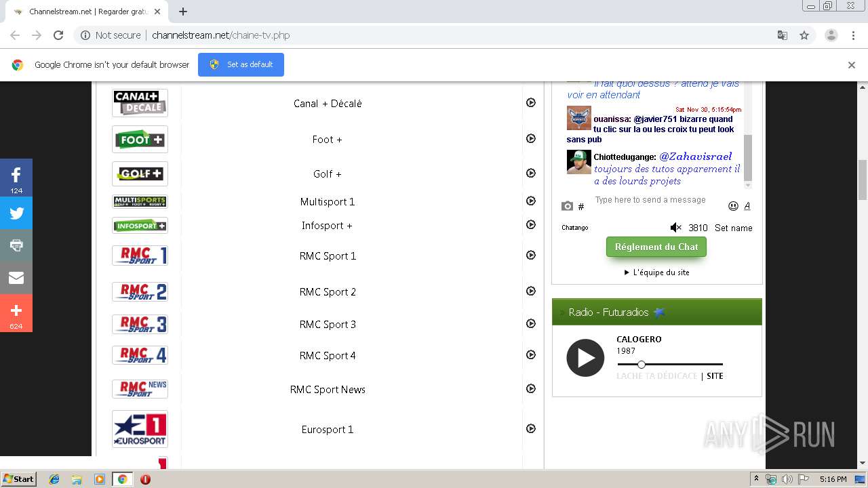Image resolution: width=868 pixels, height=488 pixels.
Task: Show hidden system tray icons
Action: [757, 479]
